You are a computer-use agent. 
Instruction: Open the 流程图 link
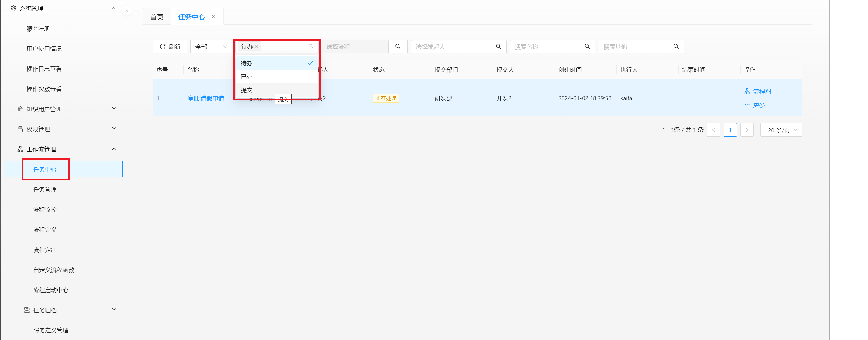pos(757,91)
